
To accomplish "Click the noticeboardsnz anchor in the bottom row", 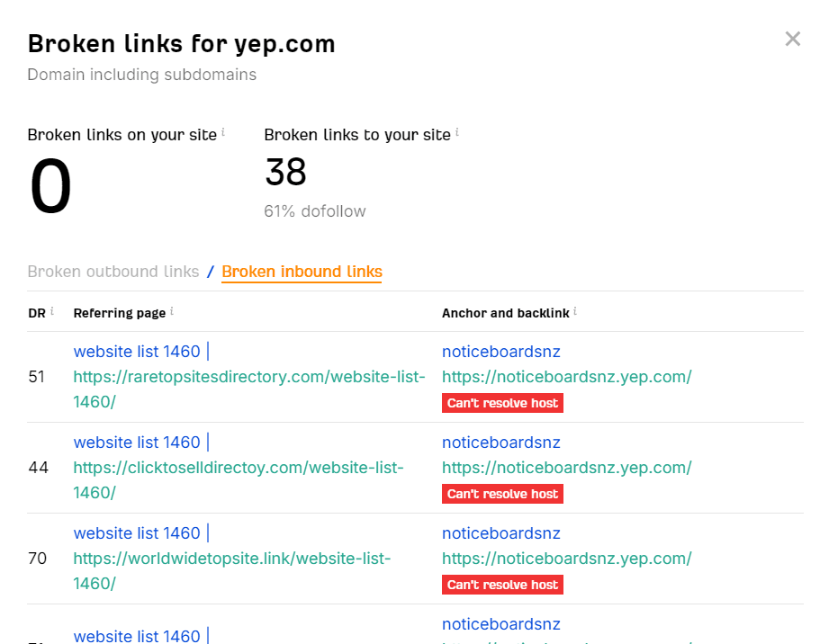I will [x=500, y=623].
